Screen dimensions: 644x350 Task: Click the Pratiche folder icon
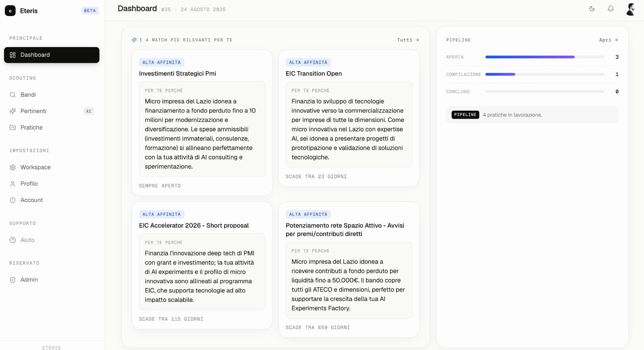[12, 128]
